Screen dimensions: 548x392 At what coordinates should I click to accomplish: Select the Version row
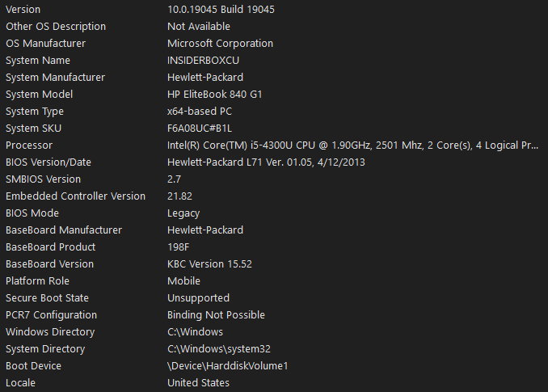click(x=23, y=10)
